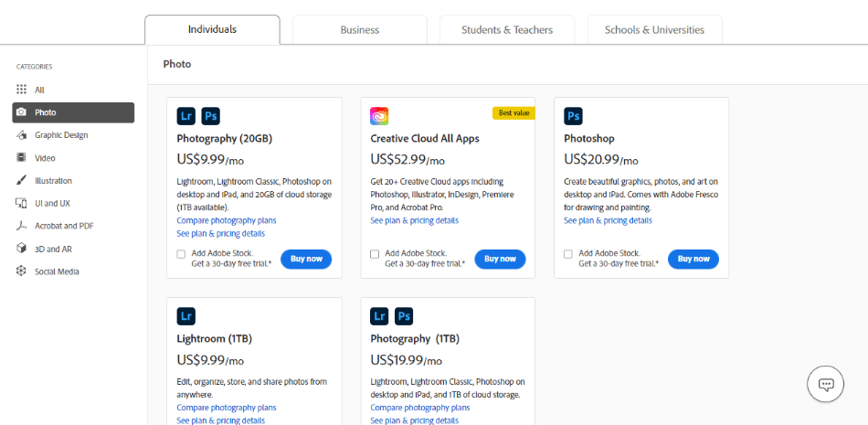Open the Video category label
868x425 pixels.
[45, 158]
